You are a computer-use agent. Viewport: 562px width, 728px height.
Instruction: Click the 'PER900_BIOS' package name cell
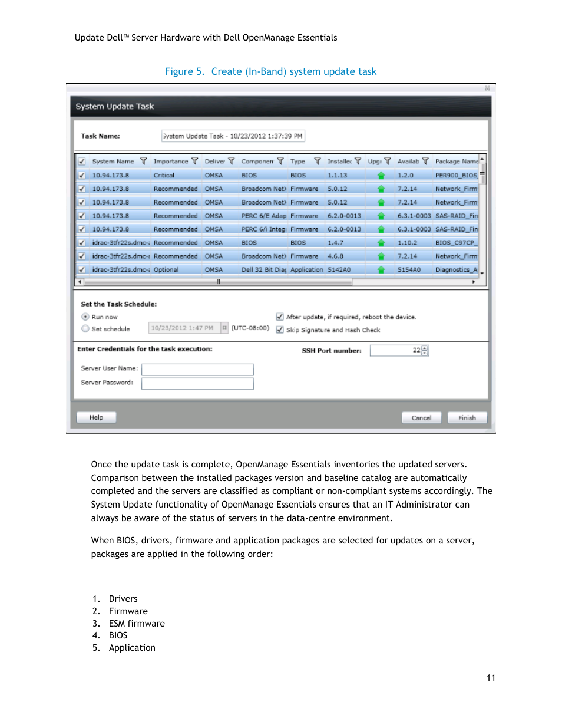pos(456,175)
